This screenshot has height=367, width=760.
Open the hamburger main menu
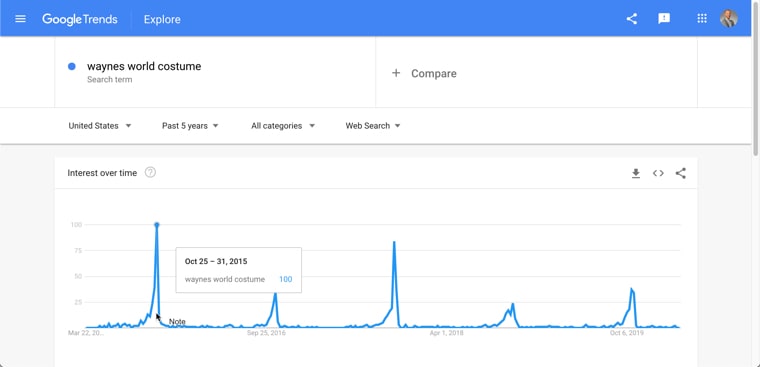tap(20, 19)
